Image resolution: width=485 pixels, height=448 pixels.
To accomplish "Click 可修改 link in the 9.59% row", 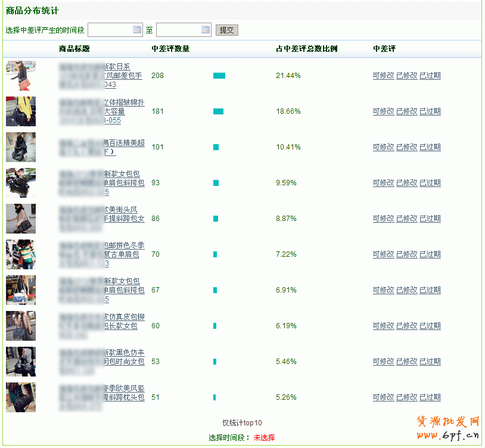I will click(383, 183).
